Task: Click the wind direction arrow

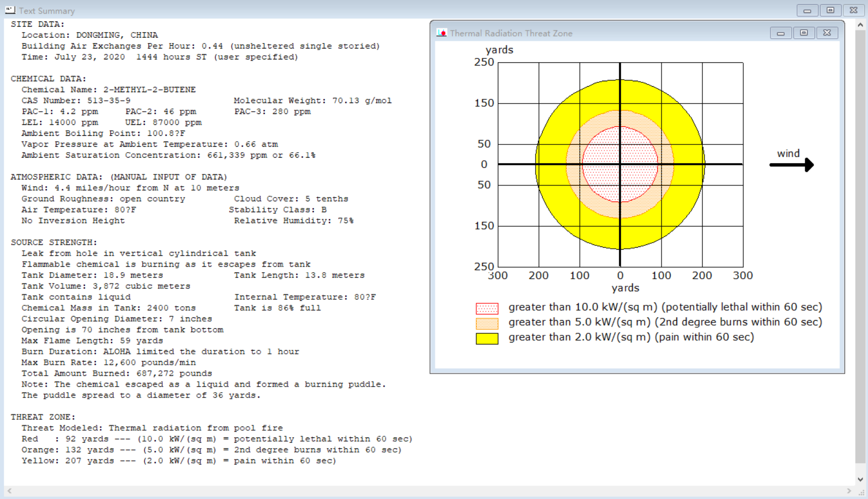Action: coord(792,165)
